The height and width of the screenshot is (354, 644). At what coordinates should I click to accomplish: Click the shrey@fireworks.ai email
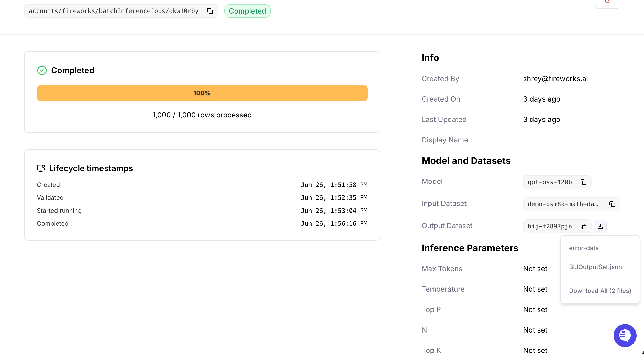coord(556,79)
